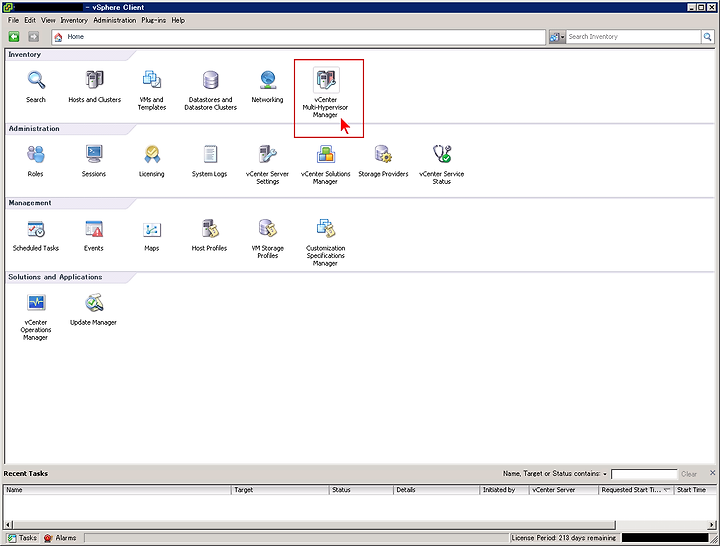
Task: Click the scrollbar left arrow
Action: tap(8, 525)
